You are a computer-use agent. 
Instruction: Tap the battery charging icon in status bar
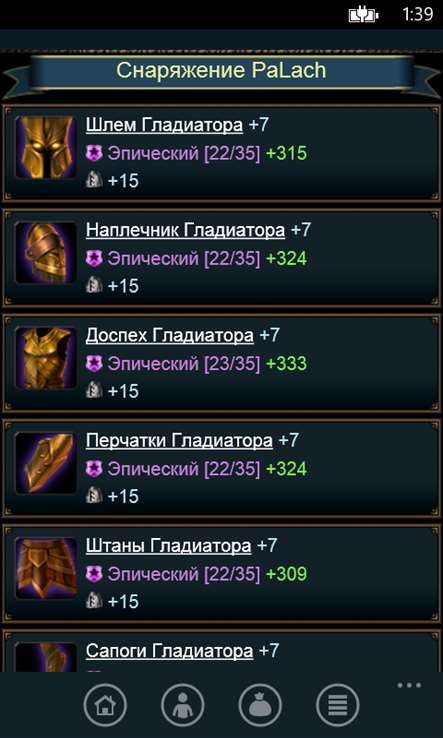click(x=363, y=15)
